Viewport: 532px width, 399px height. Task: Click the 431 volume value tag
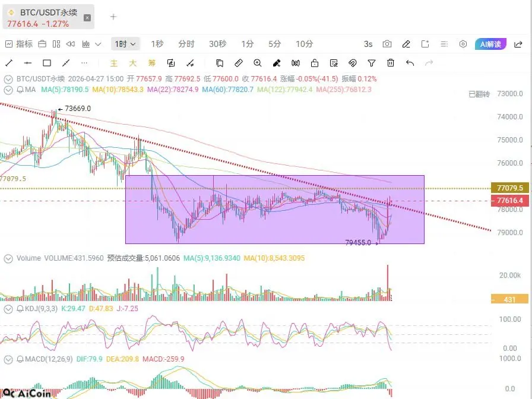coord(509,299)
